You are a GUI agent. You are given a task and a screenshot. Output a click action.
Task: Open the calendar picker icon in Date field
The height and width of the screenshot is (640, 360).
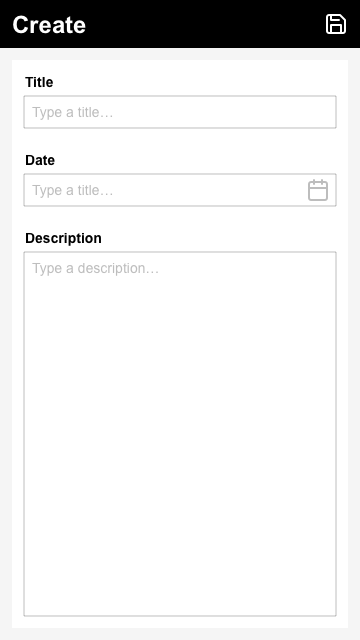pyautogui.click(x=318, y=190)
